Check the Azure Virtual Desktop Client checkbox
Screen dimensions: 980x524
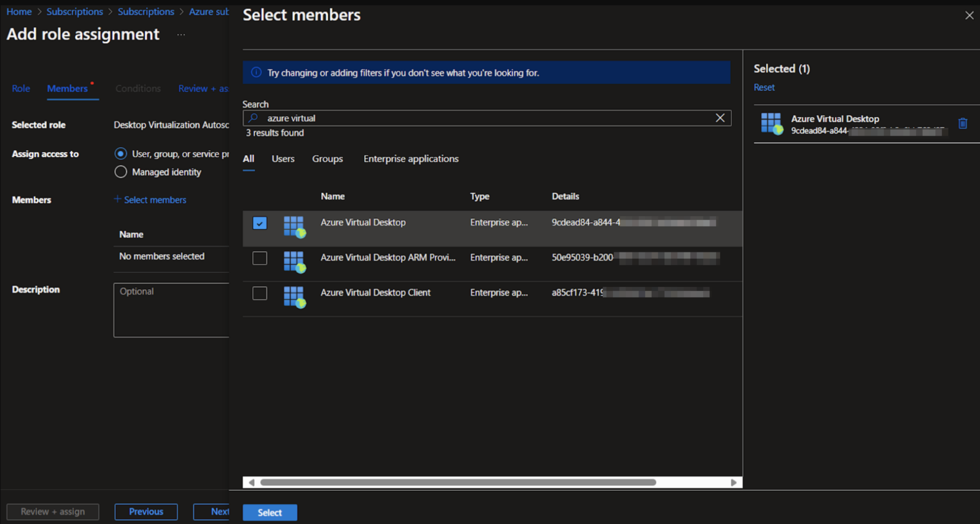(x=260, y=293)
